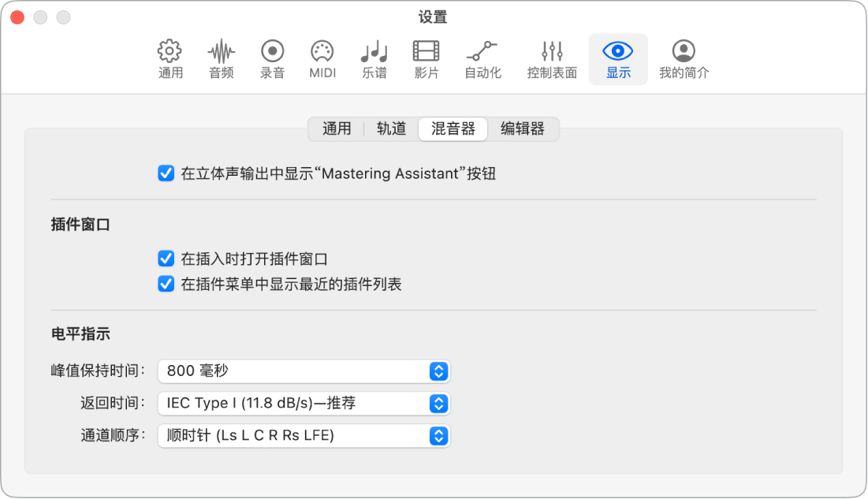
Task: Select the currently active 显示 icon
Action: click(x=618, y=59)
